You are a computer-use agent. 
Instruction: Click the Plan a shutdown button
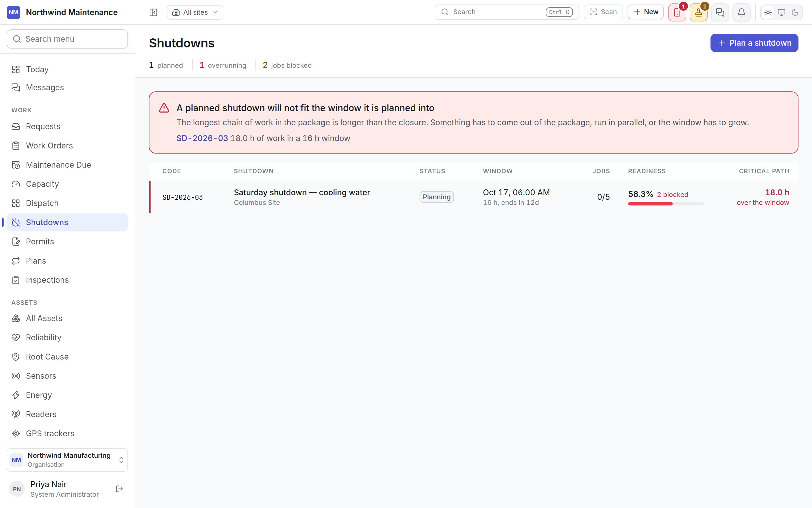point(754,43)
